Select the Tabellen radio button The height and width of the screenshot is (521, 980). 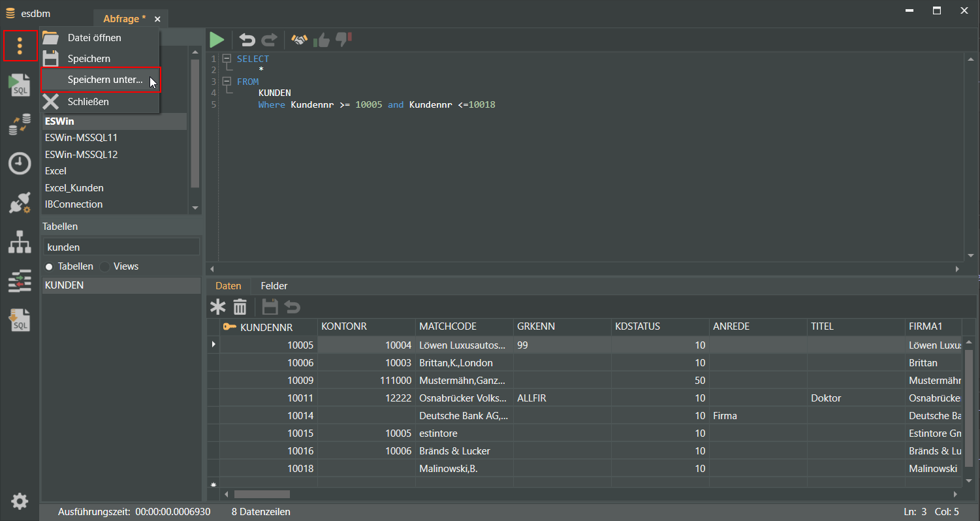pyautogui.click(x=49, y=266)
